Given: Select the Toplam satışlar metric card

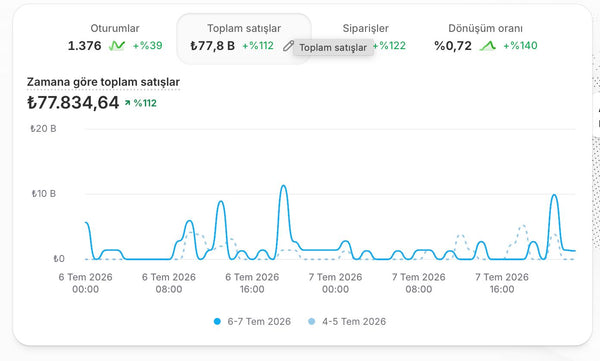Looking at the screenshot, I should click(x=244, y=38).
